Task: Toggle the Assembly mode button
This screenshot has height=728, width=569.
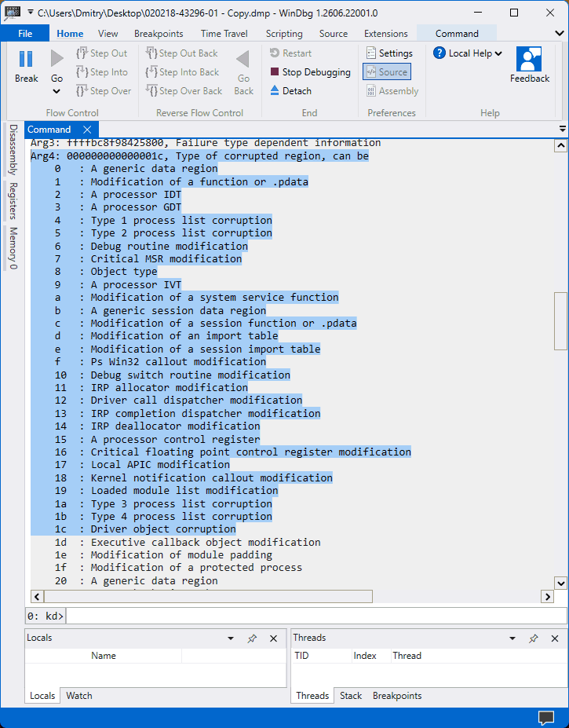Action: tap(392, 91)
